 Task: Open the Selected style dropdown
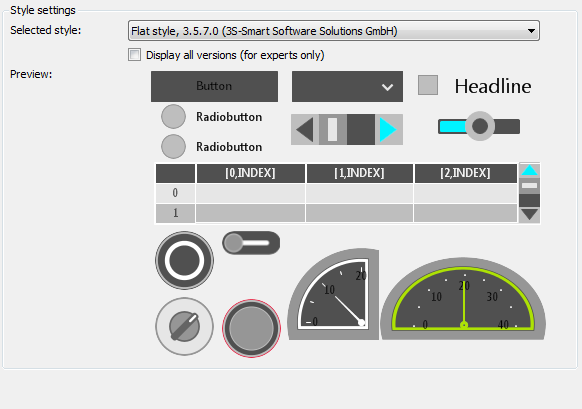[334, 31]
